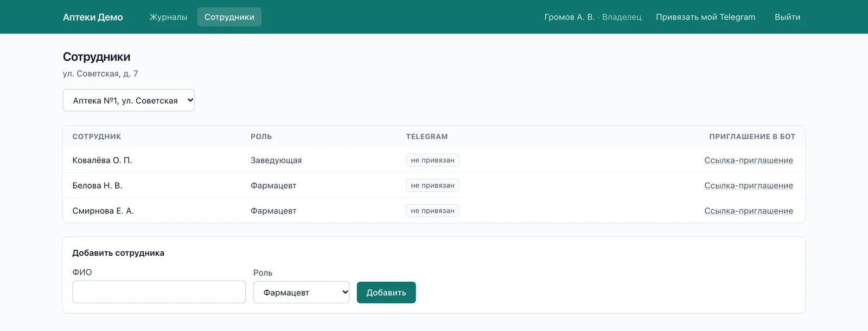Click Фармацевт role in Смирнова's row

(273, 211)
